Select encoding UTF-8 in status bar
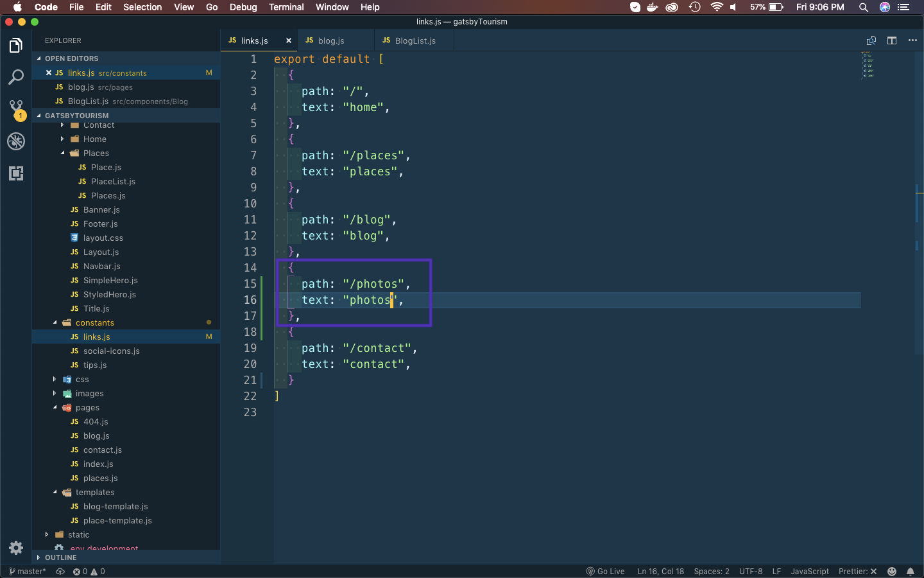The image size is (924, 578). [x=751, y=572]
